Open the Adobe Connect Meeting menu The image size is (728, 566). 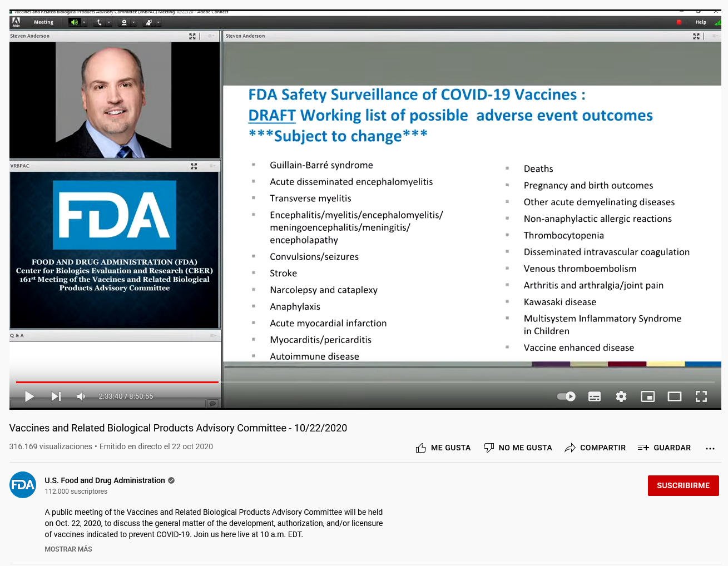[43, 22]
